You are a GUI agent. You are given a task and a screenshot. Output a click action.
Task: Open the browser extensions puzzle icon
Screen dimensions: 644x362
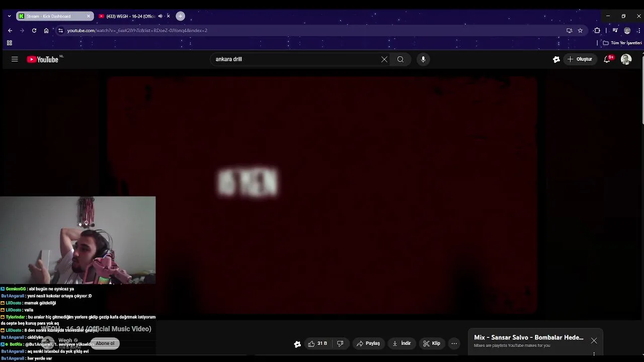click(597, 31)
